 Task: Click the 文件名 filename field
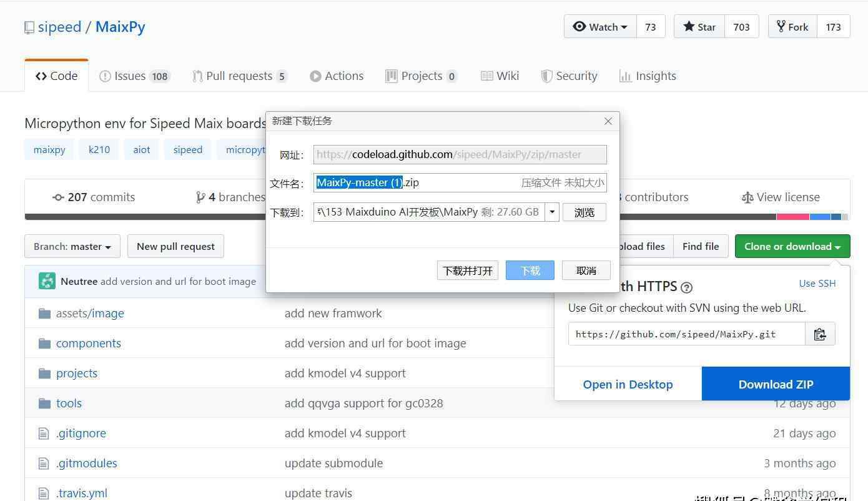coord(460,183)
